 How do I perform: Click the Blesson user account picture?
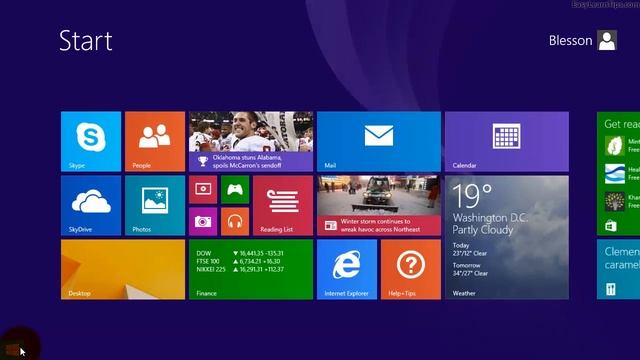607,40
